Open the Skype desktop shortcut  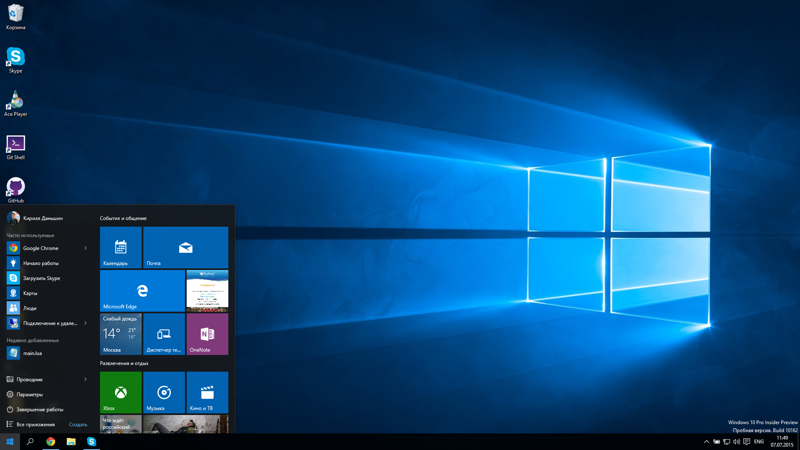click(15, 60)
